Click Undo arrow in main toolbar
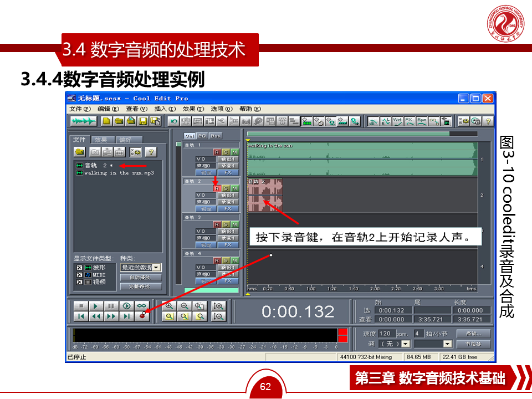 click(173, 121)
